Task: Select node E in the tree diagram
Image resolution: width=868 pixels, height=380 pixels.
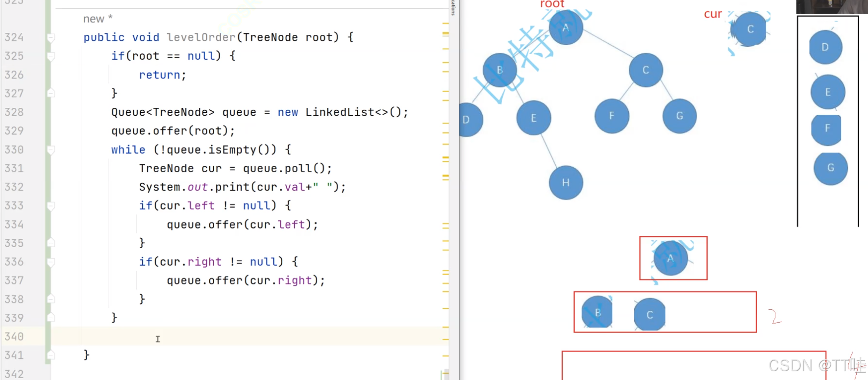Action: [534, 118]
